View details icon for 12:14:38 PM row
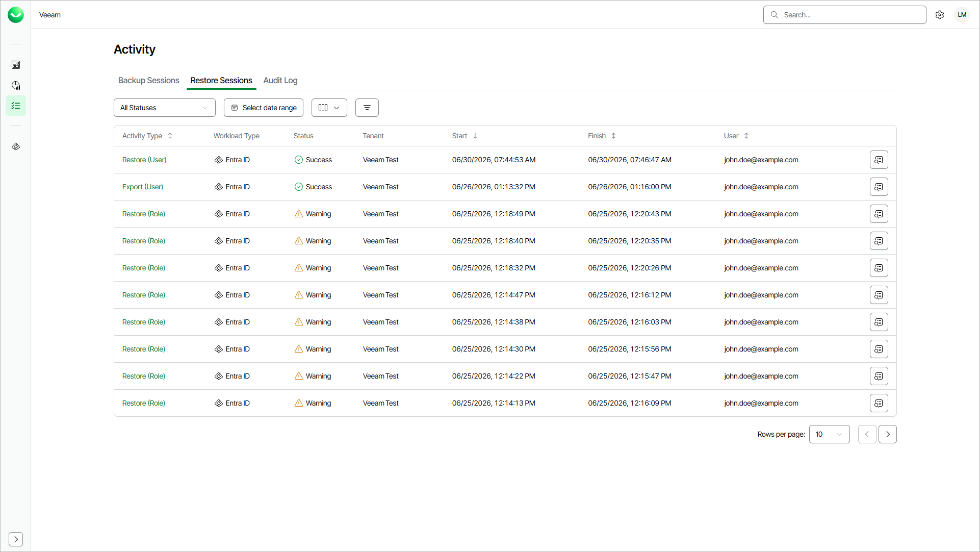Screen dimensions: 980x552 pyautogui.click(x=879, y=322)
